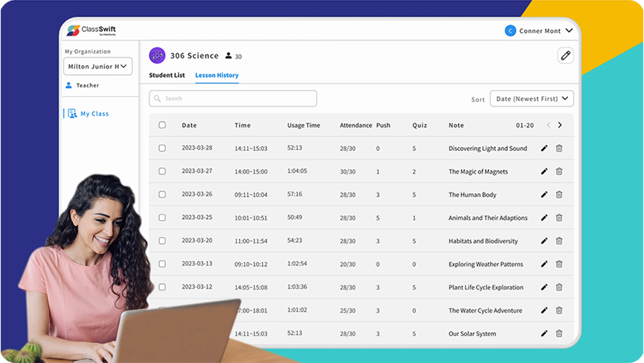The width and height of the screenshot is (644, 363).
Task: Delete the Animals and Their Adaptions lesson
Action: [x=559, y=218]
